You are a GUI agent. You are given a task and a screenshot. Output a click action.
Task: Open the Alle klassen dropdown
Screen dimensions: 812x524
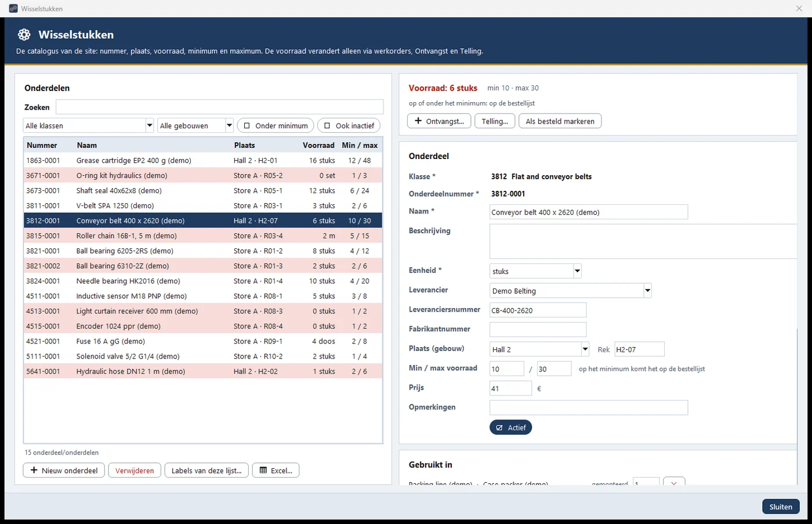(89, 125)
